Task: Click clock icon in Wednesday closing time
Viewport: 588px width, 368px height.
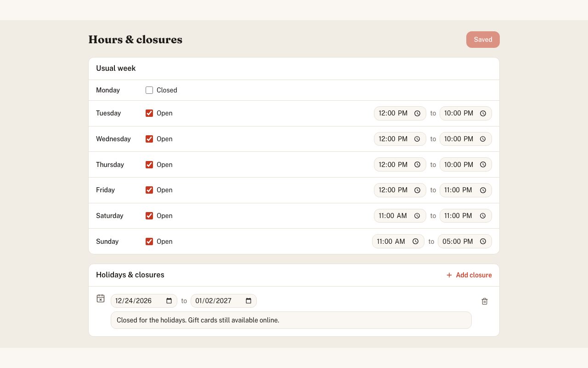Action: (x=483, y=139)
